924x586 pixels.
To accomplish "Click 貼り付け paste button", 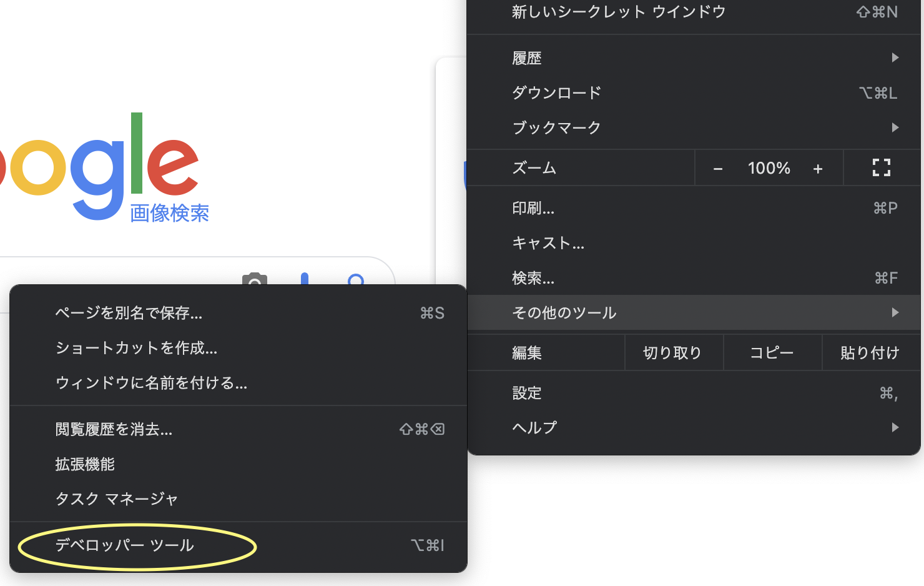I will (871, 353).
